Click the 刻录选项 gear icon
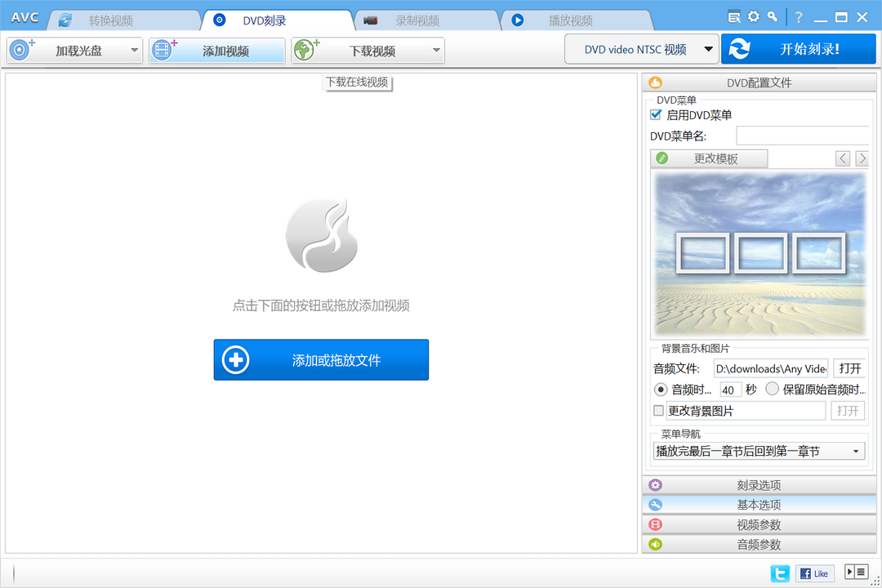882x588 pixels. click(655, 484)
